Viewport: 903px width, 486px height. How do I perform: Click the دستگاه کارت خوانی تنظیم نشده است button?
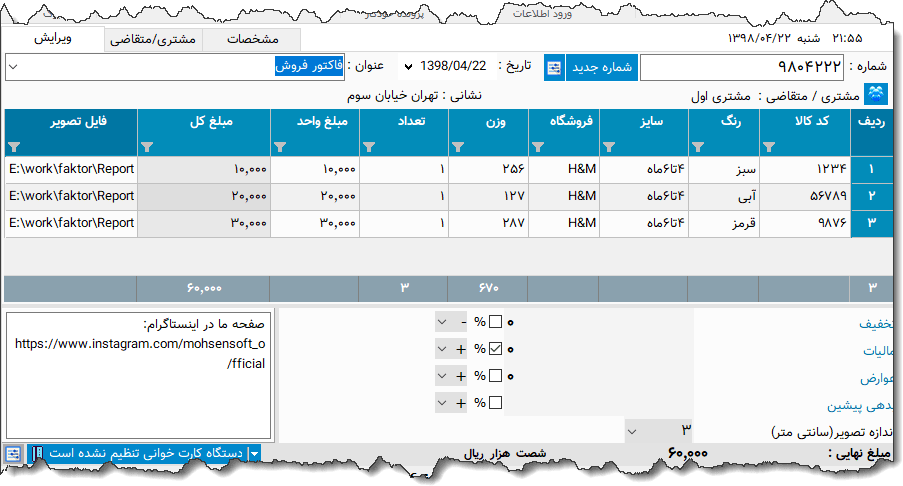click(146, 454)
